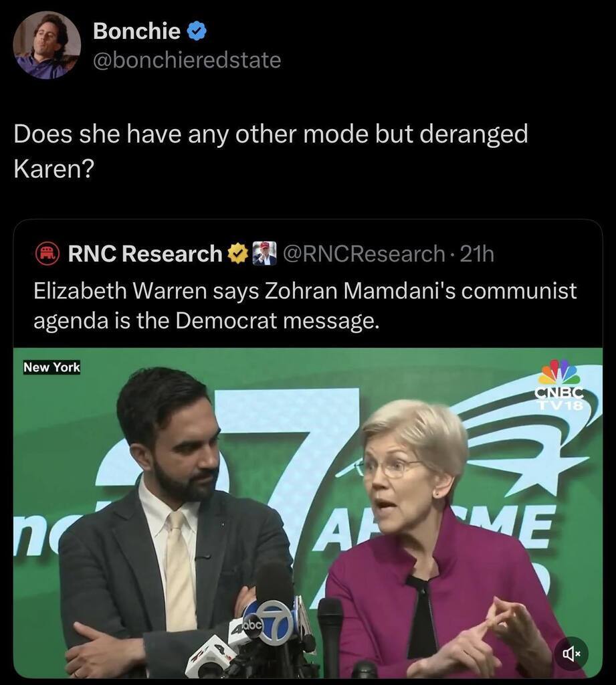Click the white channel 4 microphone cube

(209, 657)
